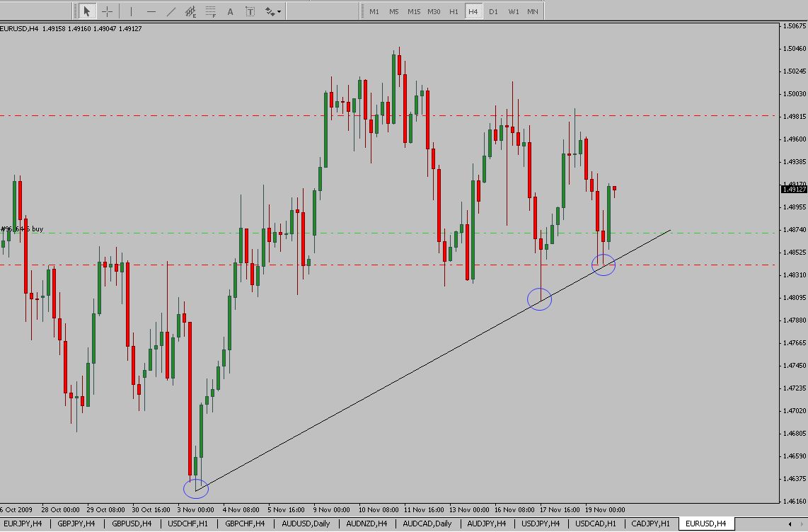Viewport: 808px width, 532px height.
Task: Pick the horizontal line tool
Action: pyautogui.click(x=151, y=11)
